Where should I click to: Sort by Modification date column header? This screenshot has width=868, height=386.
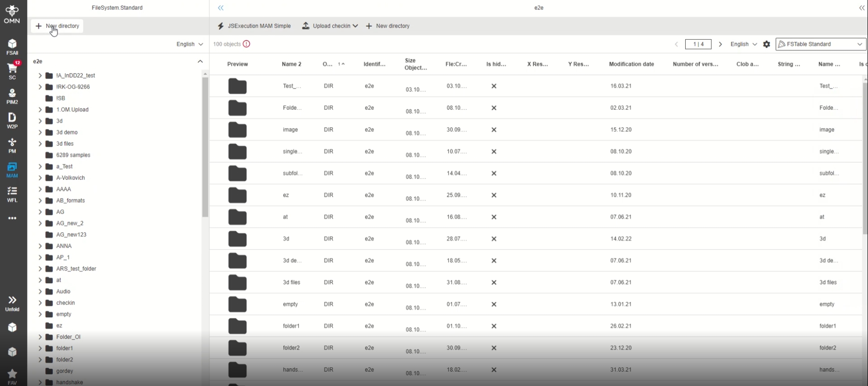[x=631, y=64]
